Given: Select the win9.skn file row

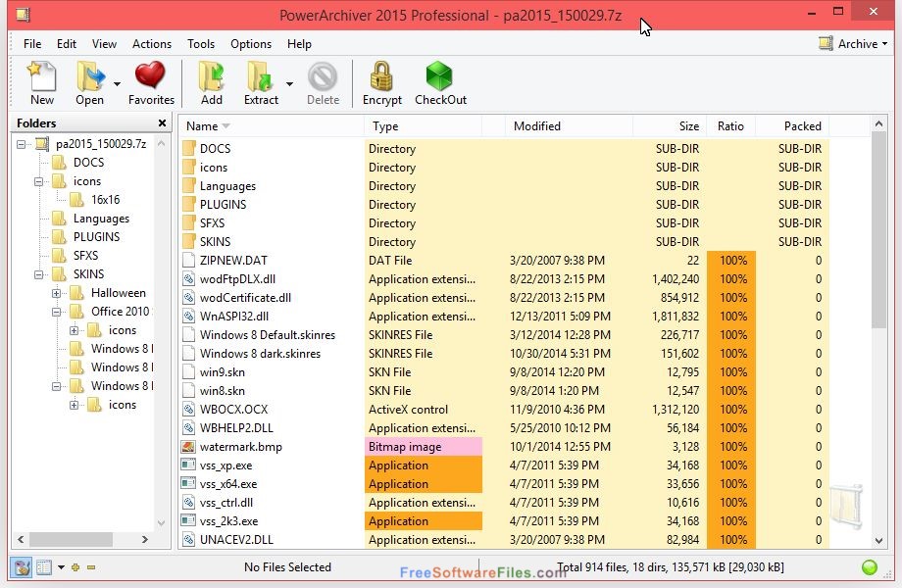Looking at the screenshot, I should (x=504, y=371).
